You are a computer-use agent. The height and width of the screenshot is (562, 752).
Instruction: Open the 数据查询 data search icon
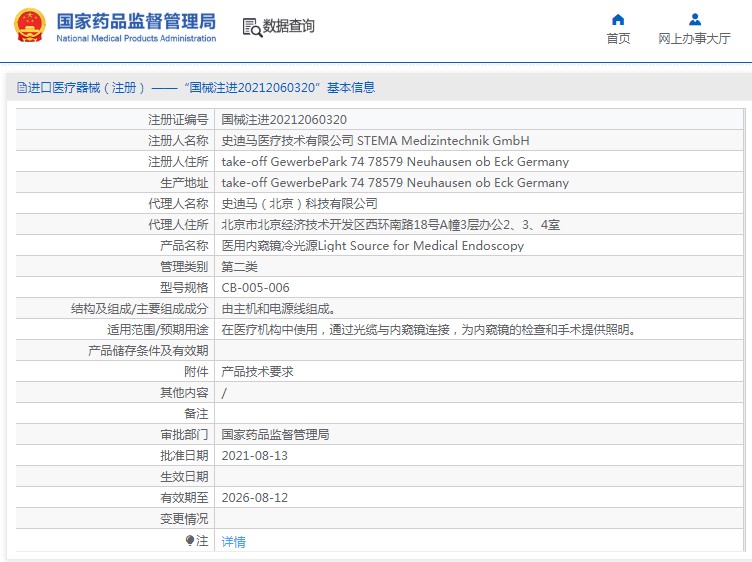click(252, 27)
